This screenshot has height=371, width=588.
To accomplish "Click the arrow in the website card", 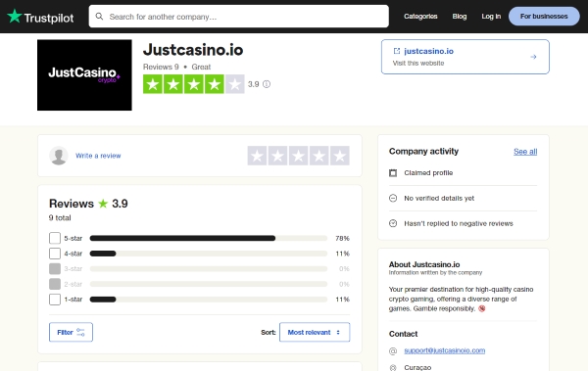I will [533, 57].
